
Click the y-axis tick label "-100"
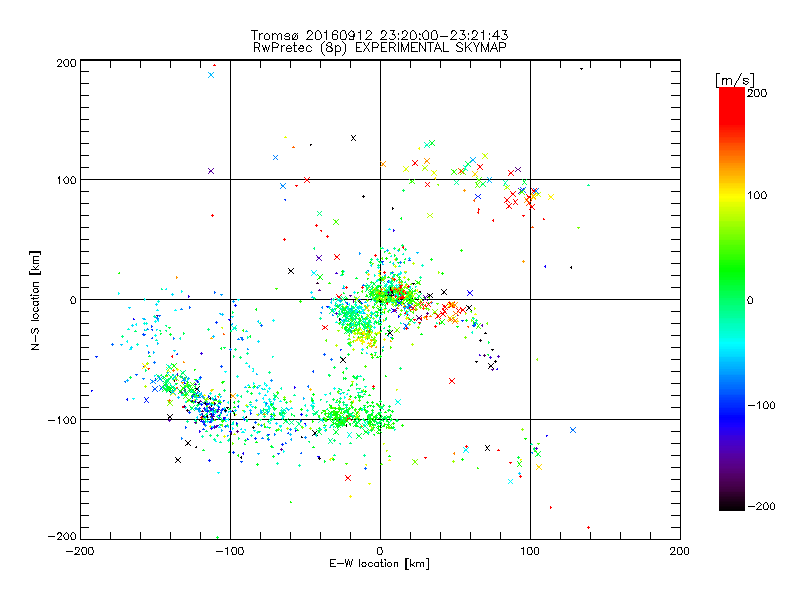pos(62,420)
